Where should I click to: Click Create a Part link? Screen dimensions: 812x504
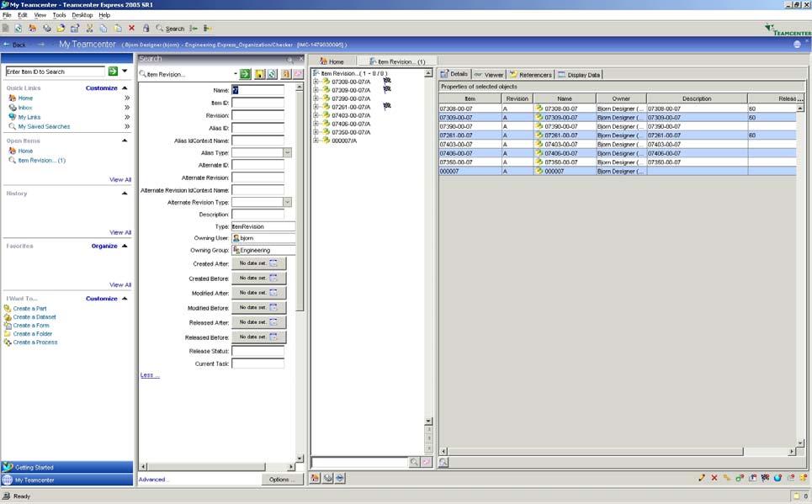click(x=29, y=309)
